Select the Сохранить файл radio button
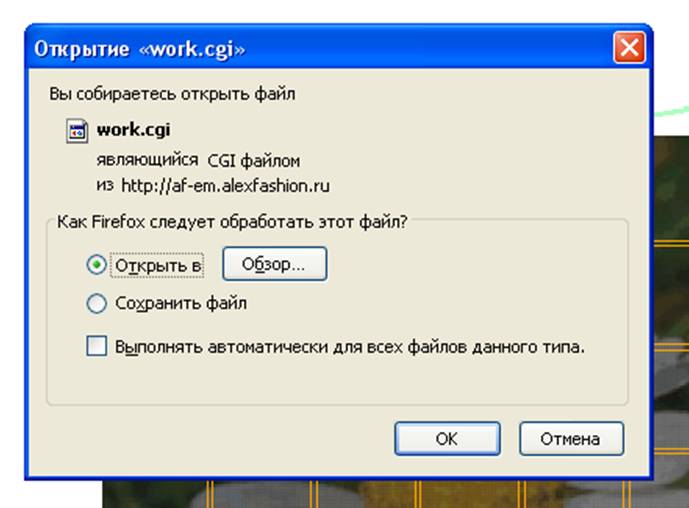The image size is (689, 508). coord(96,303)
